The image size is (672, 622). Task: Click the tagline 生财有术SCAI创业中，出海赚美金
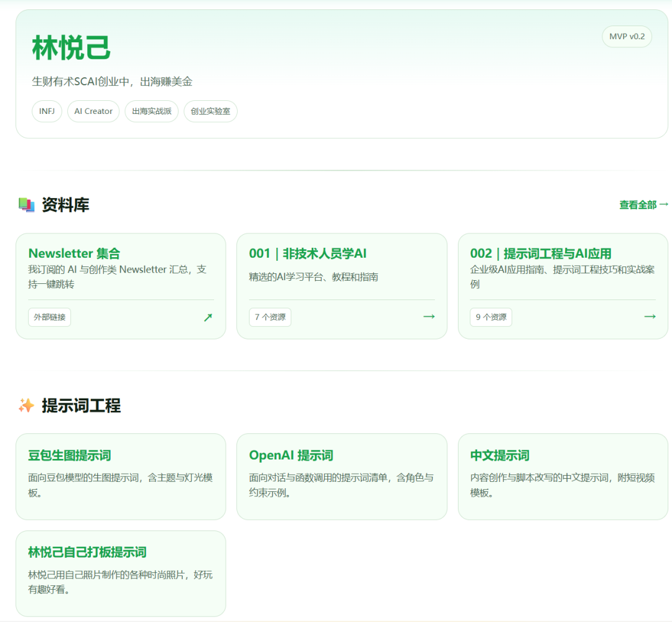[x=112, y=82]
